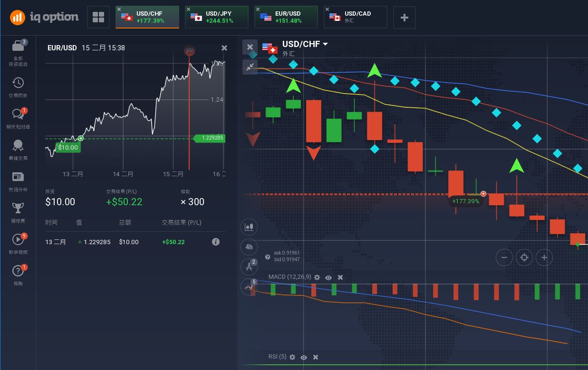Click the open position marker beside +177.39%
588x370 pixels.
pos(483,194)
